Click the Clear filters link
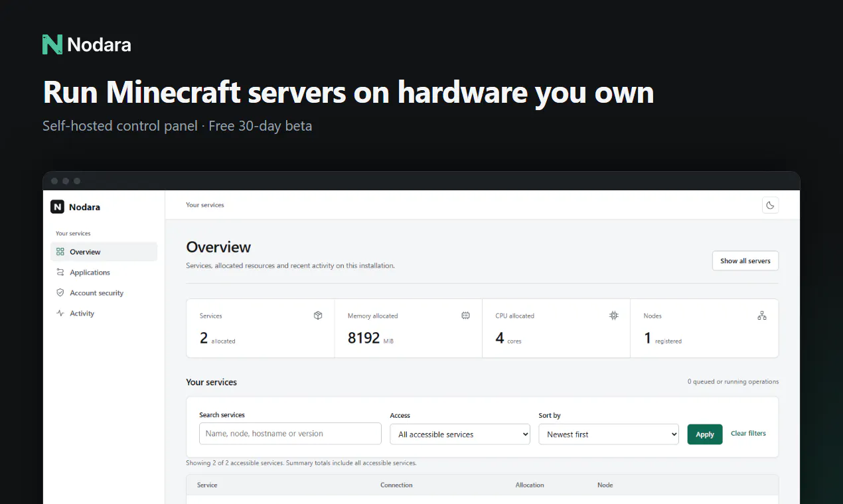843x504 pixels. (748, 434)
